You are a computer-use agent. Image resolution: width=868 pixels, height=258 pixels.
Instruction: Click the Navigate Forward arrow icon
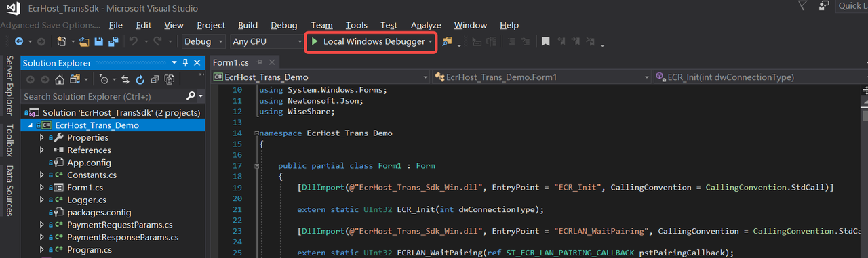[41, 41]
